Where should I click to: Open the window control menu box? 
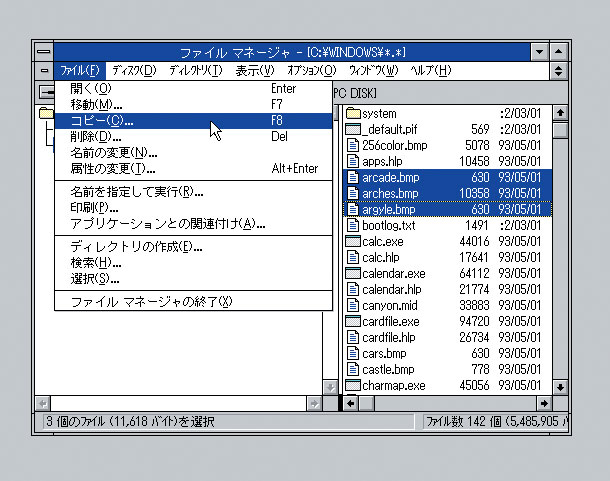44,51
